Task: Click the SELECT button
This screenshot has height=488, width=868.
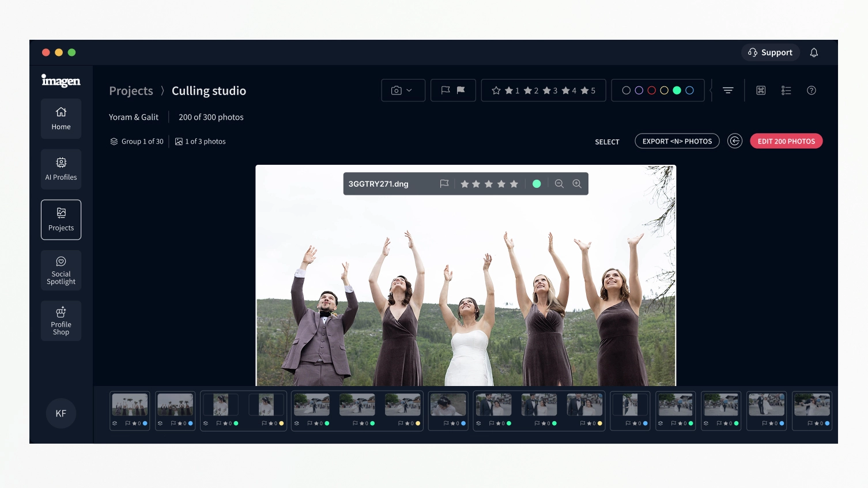Action: click(x=607, y=142)
